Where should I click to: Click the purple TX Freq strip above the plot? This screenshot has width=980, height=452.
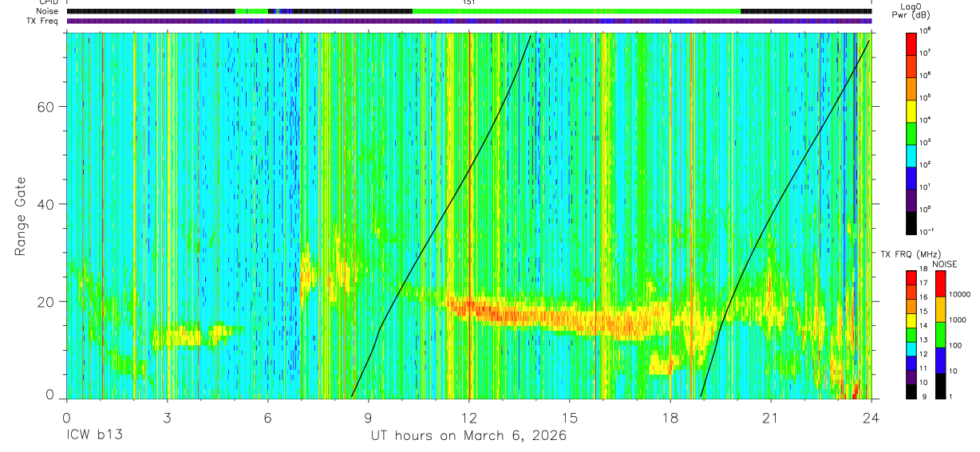(468, 21)
